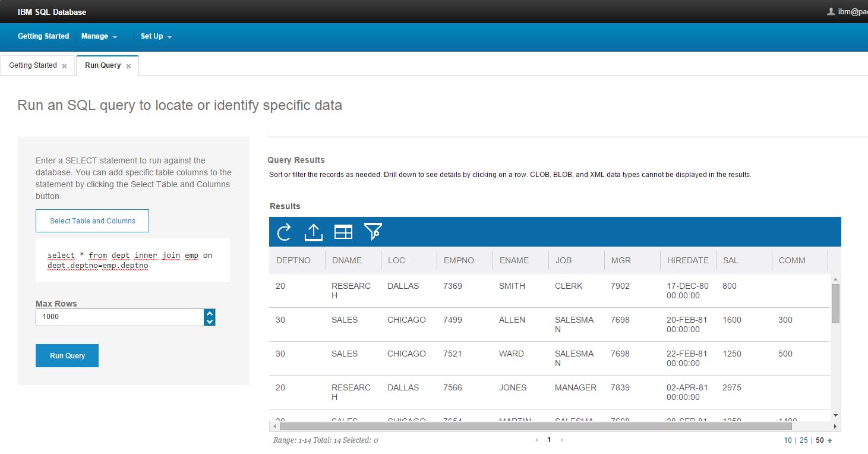Open Getting Started in the navigation bar

[x=43, y=36]
